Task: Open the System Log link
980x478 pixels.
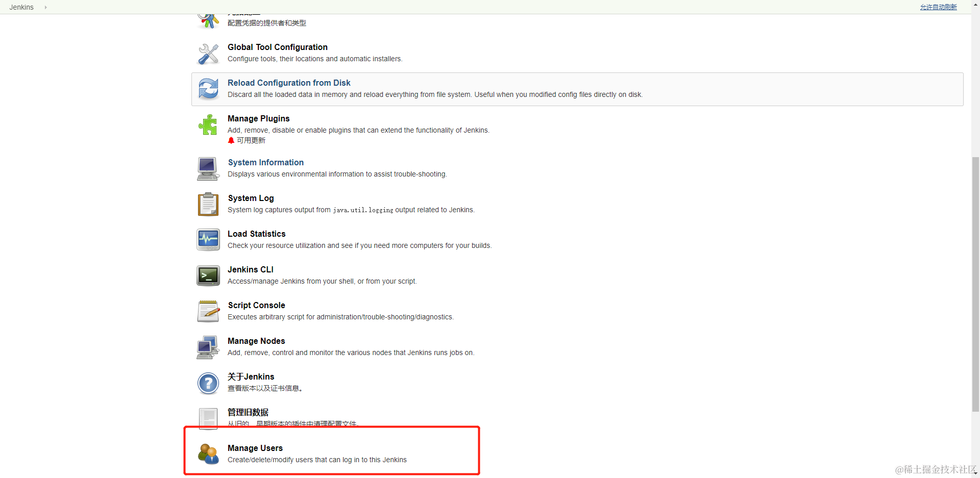Action: (x=251, y=198)
